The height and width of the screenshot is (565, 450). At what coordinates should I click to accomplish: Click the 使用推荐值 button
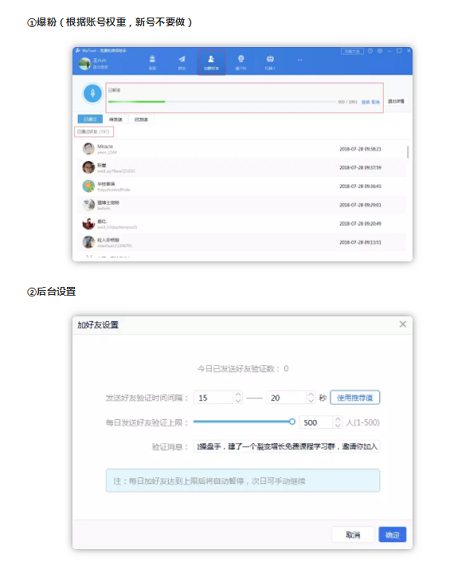pos(355,397)
